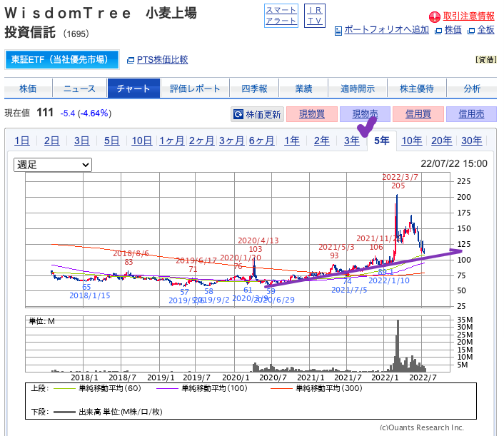Select the チャート tab

point(133,88)
